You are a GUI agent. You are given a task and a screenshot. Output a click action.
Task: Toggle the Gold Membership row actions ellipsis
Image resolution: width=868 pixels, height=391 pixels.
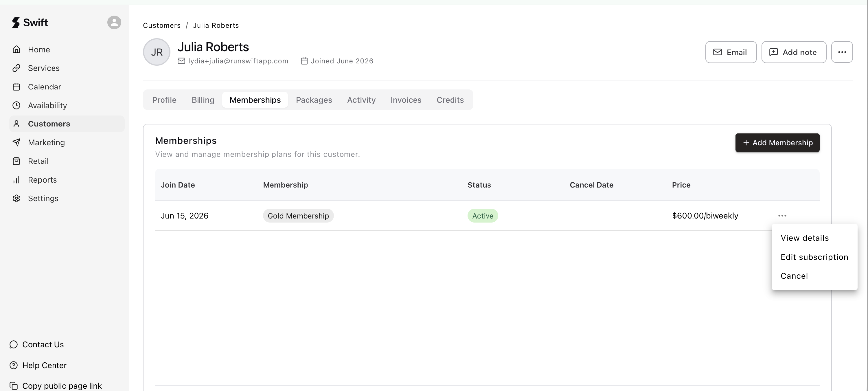tap(782, 215)
